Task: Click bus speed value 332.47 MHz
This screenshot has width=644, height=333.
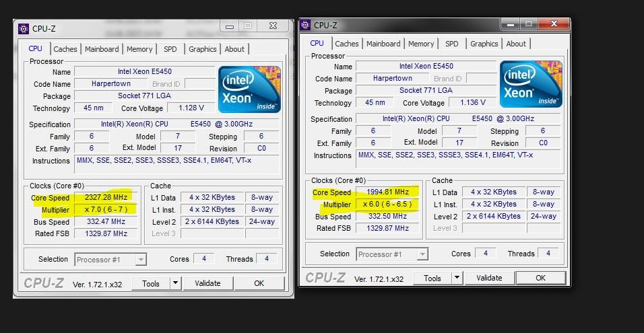Action: click(x=106, y=221)
